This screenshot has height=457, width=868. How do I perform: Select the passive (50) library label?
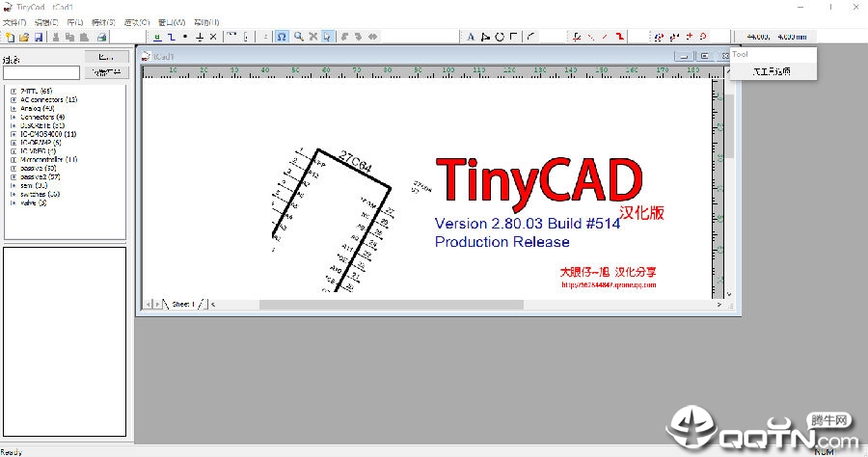tap(39, 168)
